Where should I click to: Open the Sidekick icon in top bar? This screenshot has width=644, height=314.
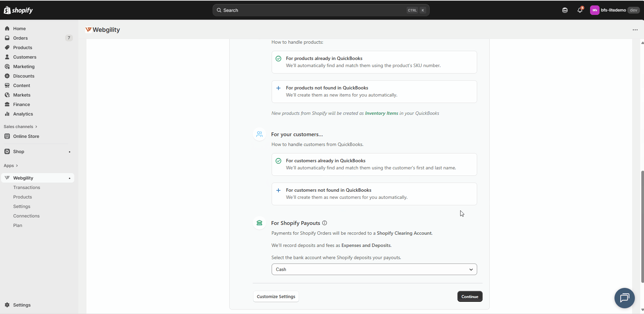coord(565,10)
